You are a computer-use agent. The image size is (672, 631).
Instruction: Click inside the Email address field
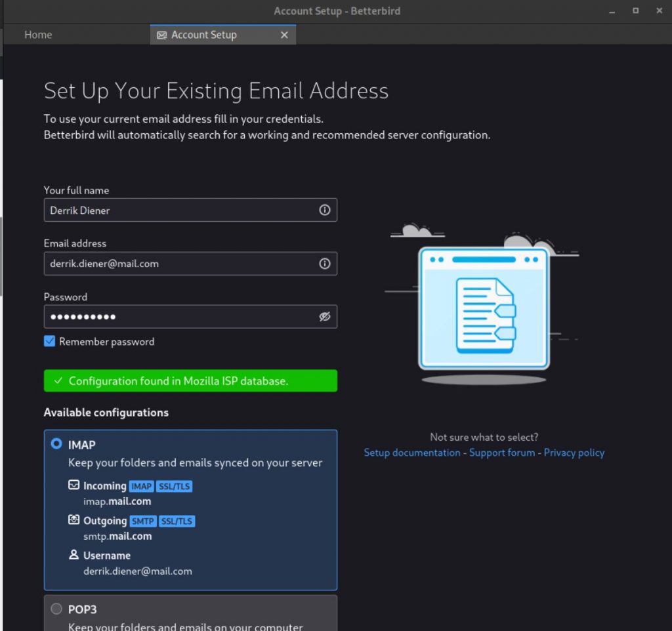click(164, 263)
